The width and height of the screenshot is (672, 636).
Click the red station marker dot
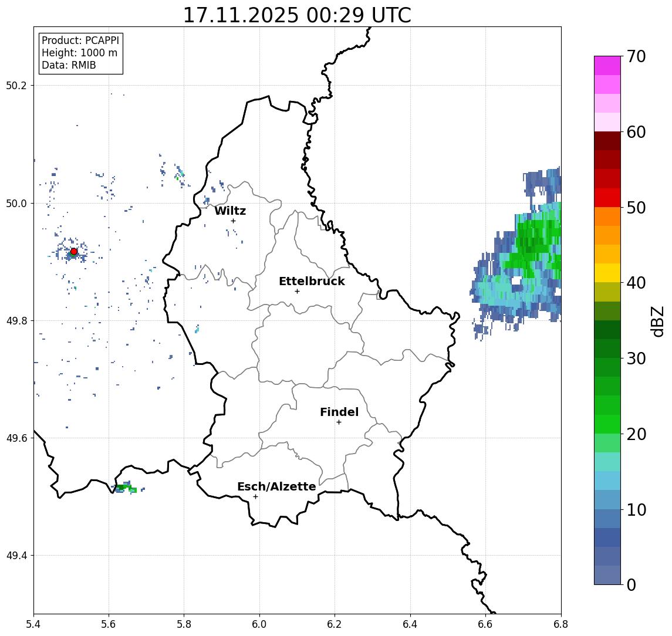point(74,252)
